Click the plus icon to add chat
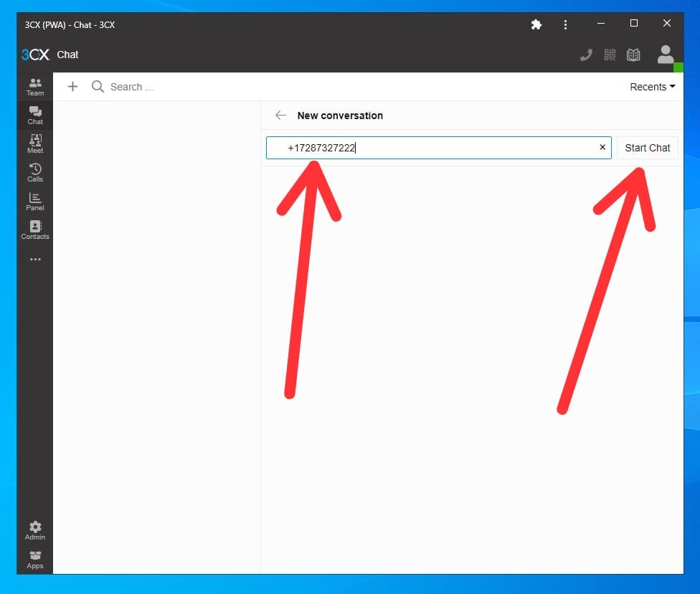This screenshot has height=594, width=700. (72, 87)
